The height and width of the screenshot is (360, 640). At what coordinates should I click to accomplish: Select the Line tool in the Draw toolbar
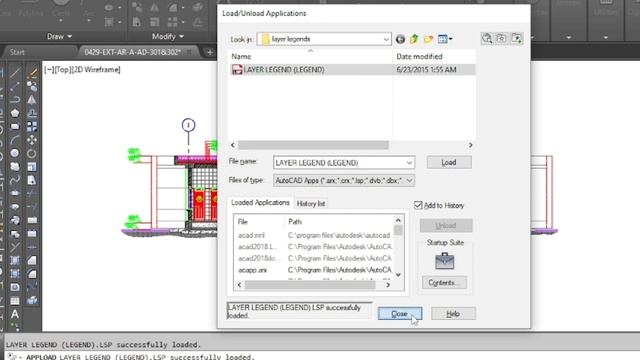tap(15, 73)
